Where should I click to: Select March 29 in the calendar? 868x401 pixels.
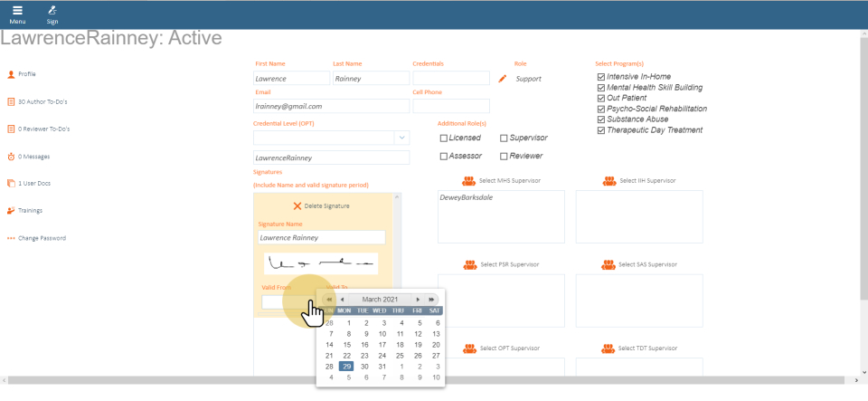[x=347, y=367]
